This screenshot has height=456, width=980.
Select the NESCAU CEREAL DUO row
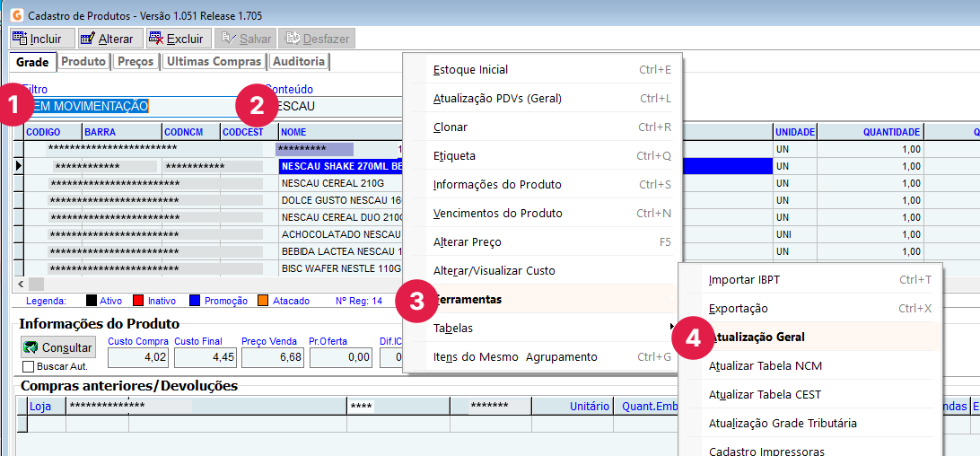341,218
